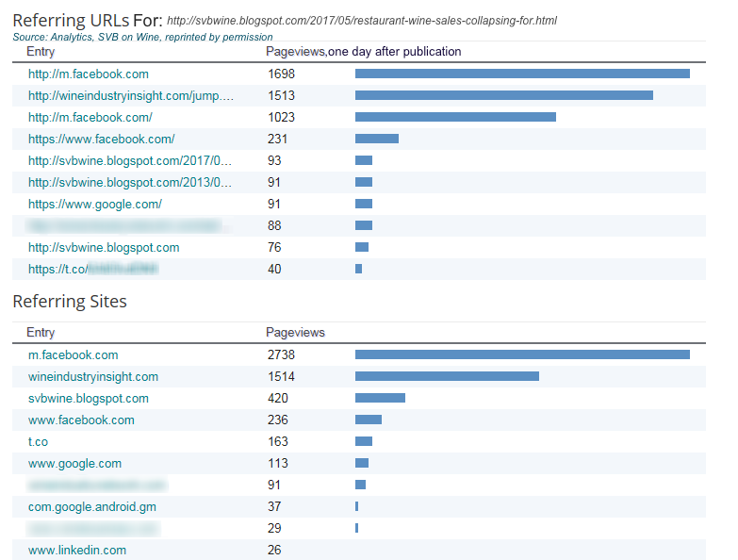Click the pageview value 1023
Image resolution: width=738 pixels, height=560 pixels.
click(281, 117)
